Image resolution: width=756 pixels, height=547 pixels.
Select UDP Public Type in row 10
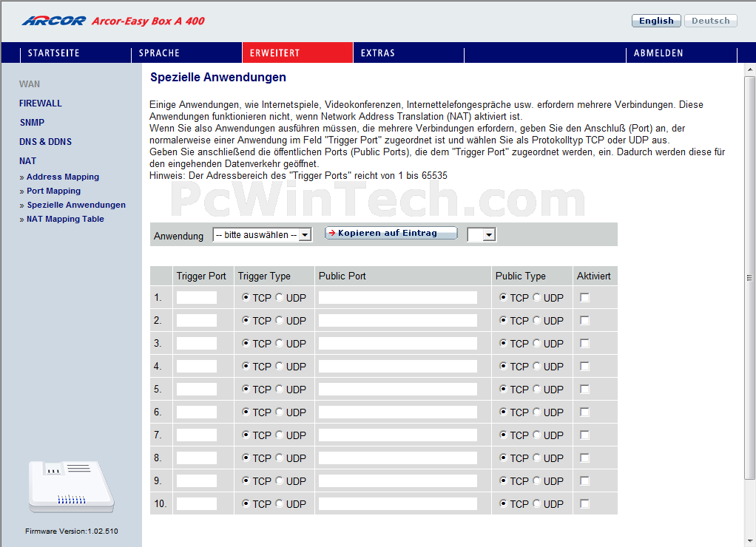tap(536, 503)
